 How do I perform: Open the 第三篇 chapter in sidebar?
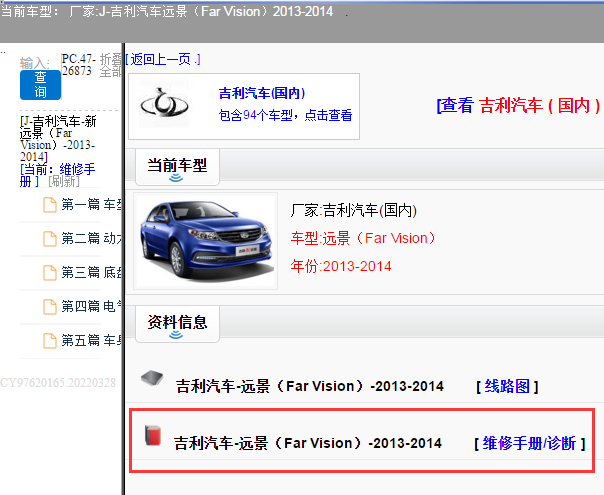tap(92, 272)
